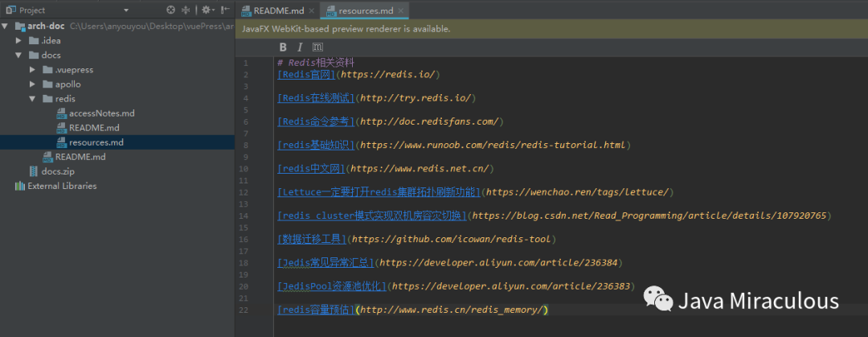Collapse the redis folder

click(33, 99)
